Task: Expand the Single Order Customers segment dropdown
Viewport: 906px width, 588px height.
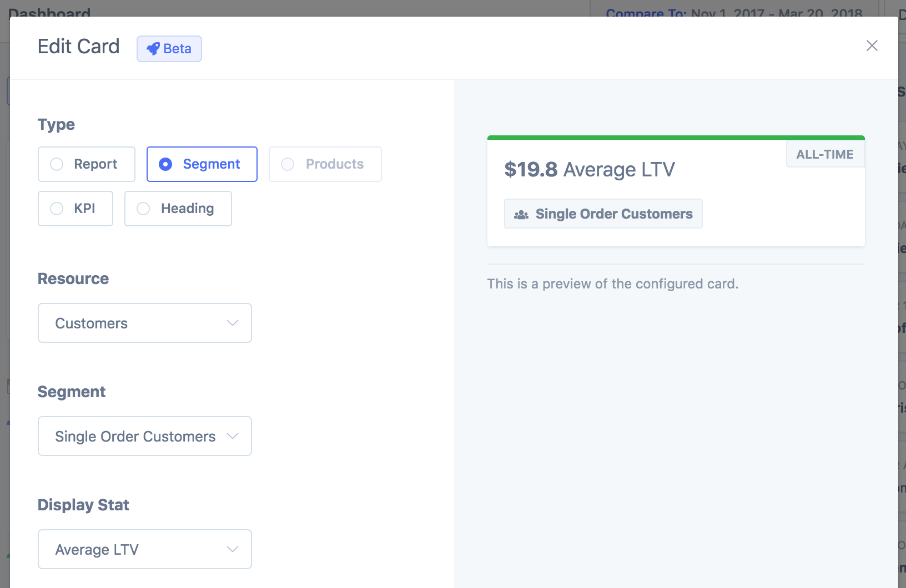Action: 144,436
